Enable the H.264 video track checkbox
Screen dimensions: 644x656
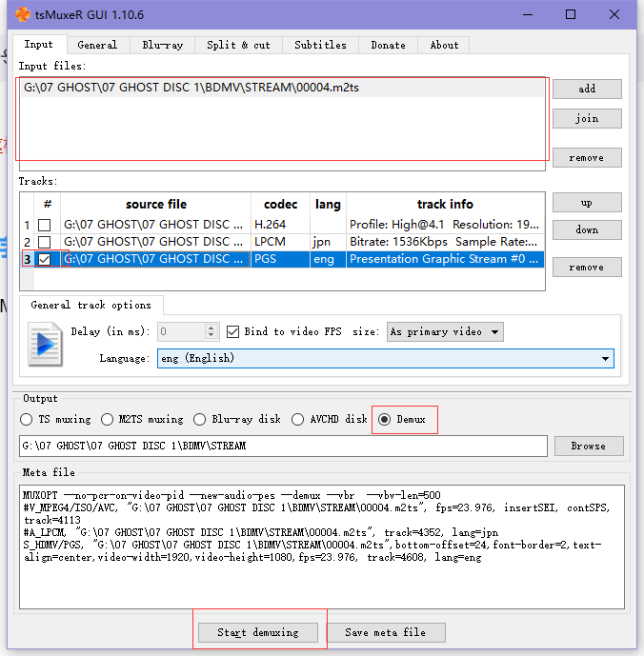44,225
